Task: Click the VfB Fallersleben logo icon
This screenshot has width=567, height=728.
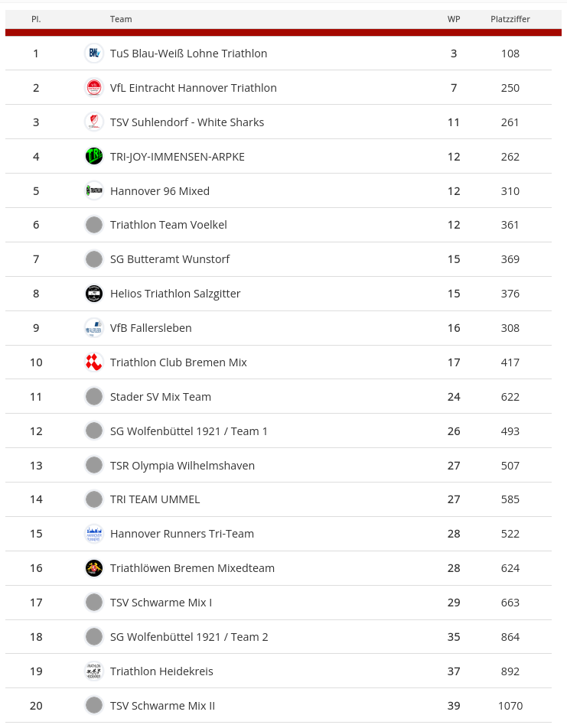Action: 94,328
